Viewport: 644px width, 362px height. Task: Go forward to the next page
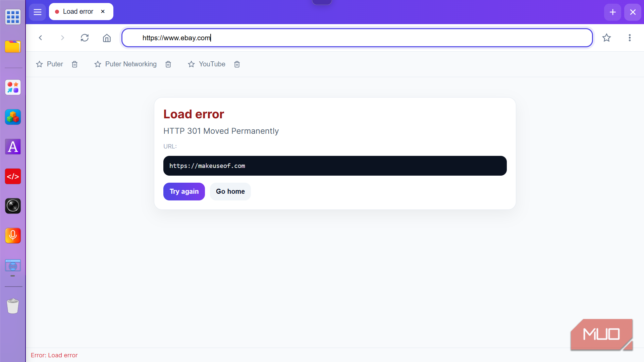pos(62,38)
